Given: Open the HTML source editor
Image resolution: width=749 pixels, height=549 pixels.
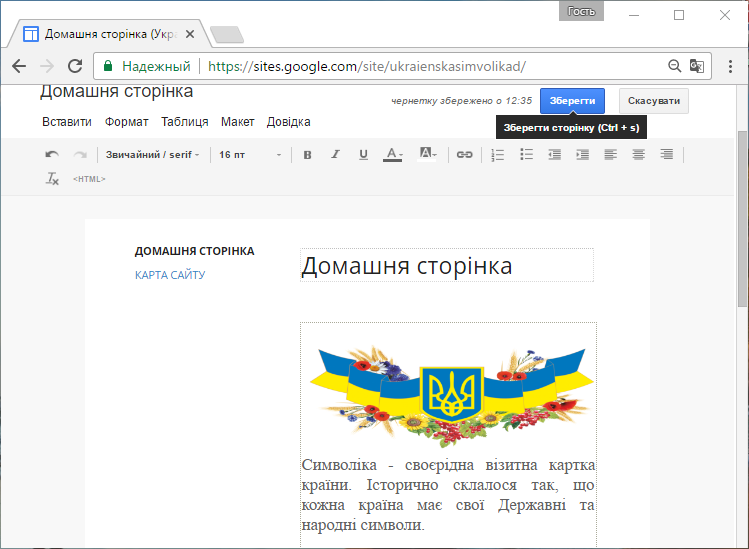Looking at the screenshot, I should [89, 179].
